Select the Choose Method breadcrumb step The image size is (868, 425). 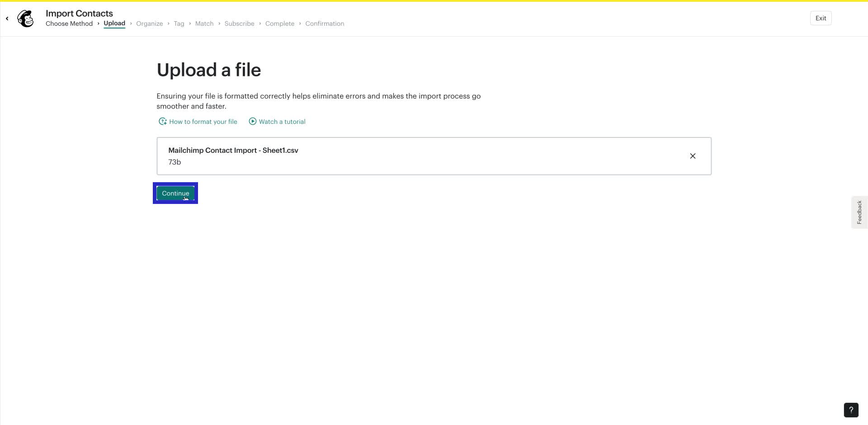pyautogui.click(x=69, y=23)
